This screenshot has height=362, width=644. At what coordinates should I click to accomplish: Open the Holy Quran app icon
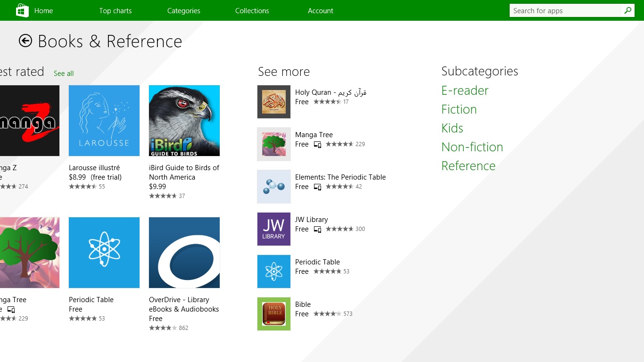[274, 102]
